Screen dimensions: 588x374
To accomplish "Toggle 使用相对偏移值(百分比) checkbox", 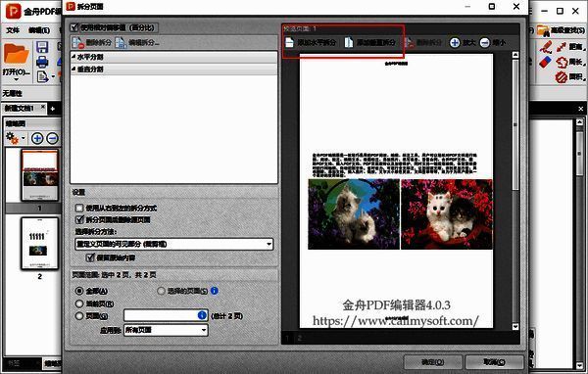I will [x=74, y=27].
